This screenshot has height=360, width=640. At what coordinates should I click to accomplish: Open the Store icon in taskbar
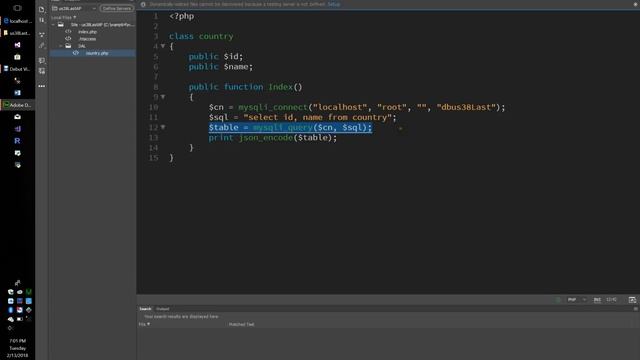click(x=17, y=57)
